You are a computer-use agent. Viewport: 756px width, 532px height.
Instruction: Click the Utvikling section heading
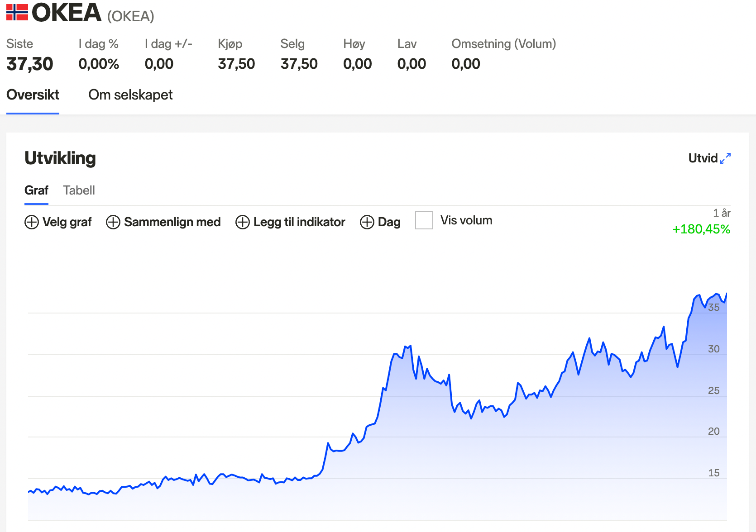pyautogui.click(x=60, y=158)
